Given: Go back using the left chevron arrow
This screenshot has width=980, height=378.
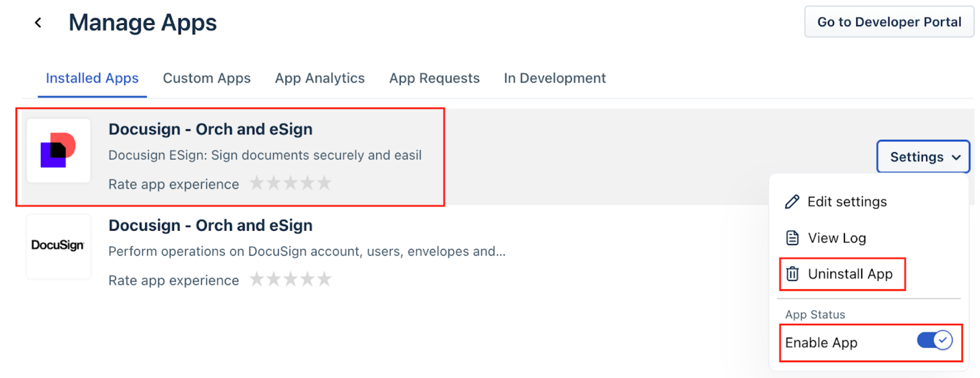Looking at the screenshot, I should click(38, 23).
